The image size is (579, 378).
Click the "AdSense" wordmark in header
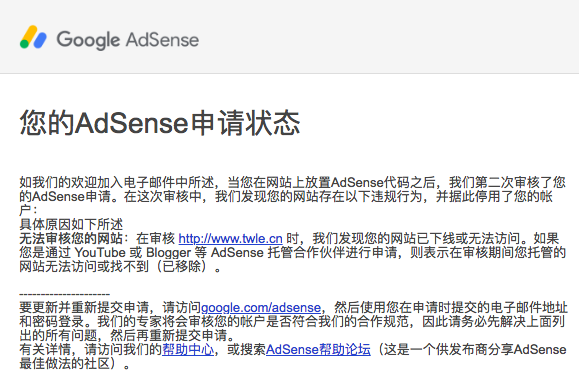point(162,39)
